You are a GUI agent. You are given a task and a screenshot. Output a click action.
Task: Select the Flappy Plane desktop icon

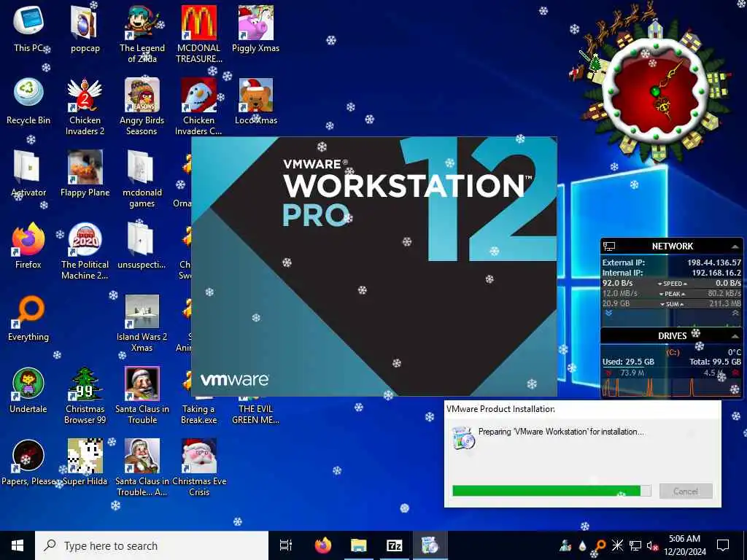tap(85, 174)
